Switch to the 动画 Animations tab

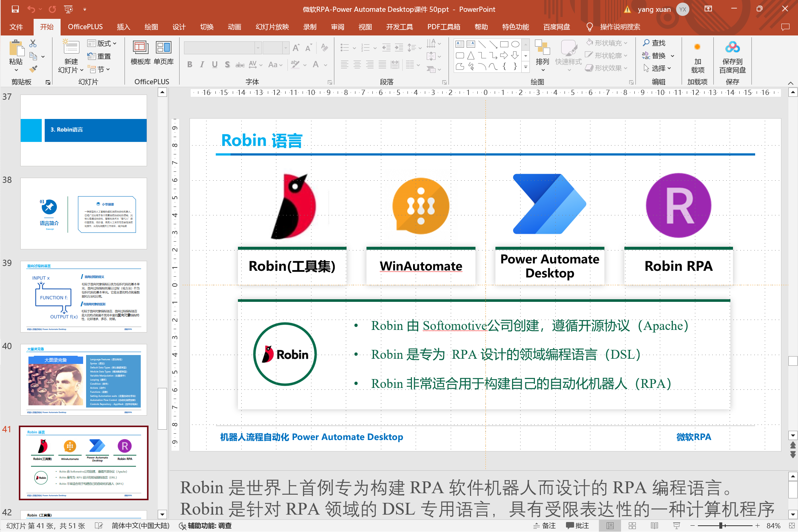click(234, 27)
